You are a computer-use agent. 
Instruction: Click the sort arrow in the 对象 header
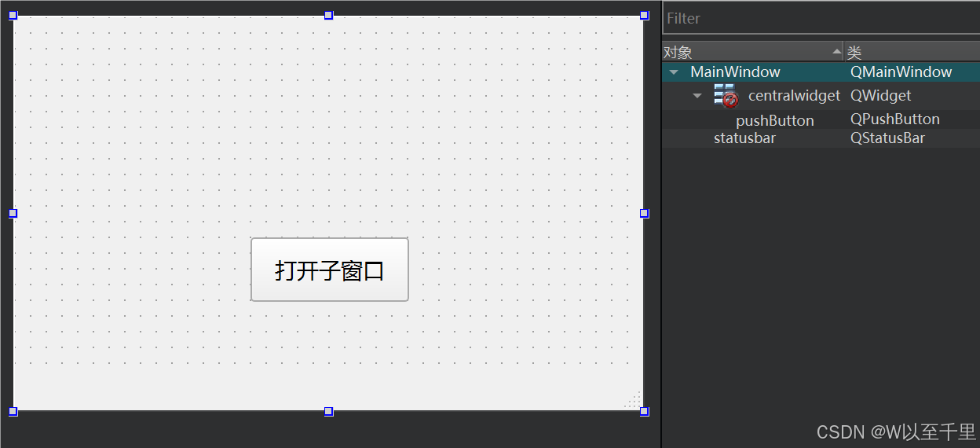coord(836,52)
